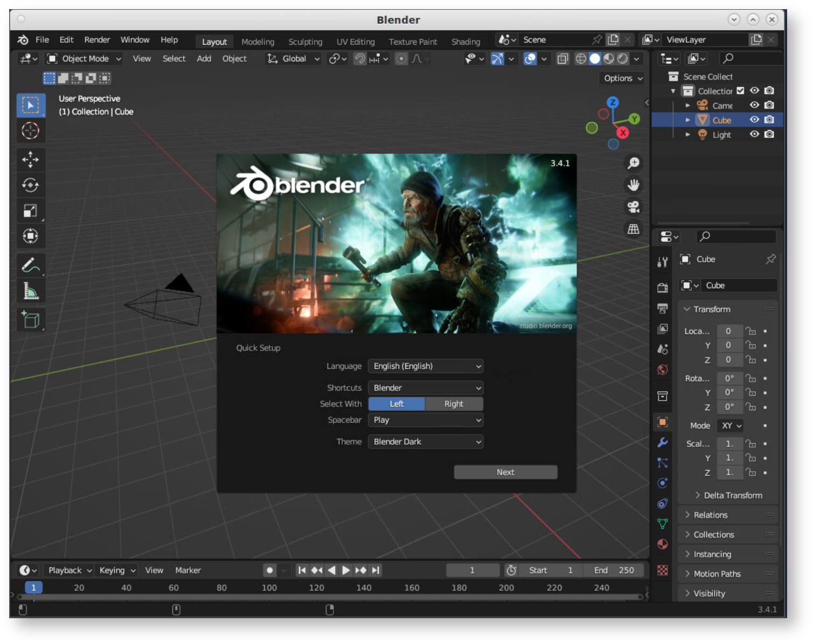Open the Spacebar action dropdown
The image size is (813, 644).
click(x=426, y=420)
